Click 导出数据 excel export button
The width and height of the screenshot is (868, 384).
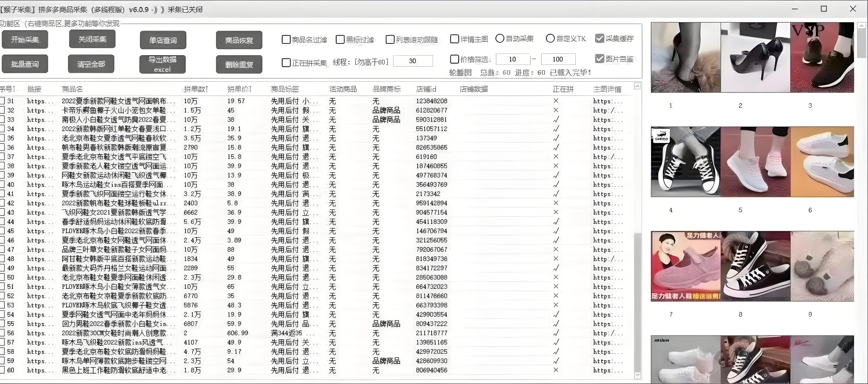pos(162,64)
